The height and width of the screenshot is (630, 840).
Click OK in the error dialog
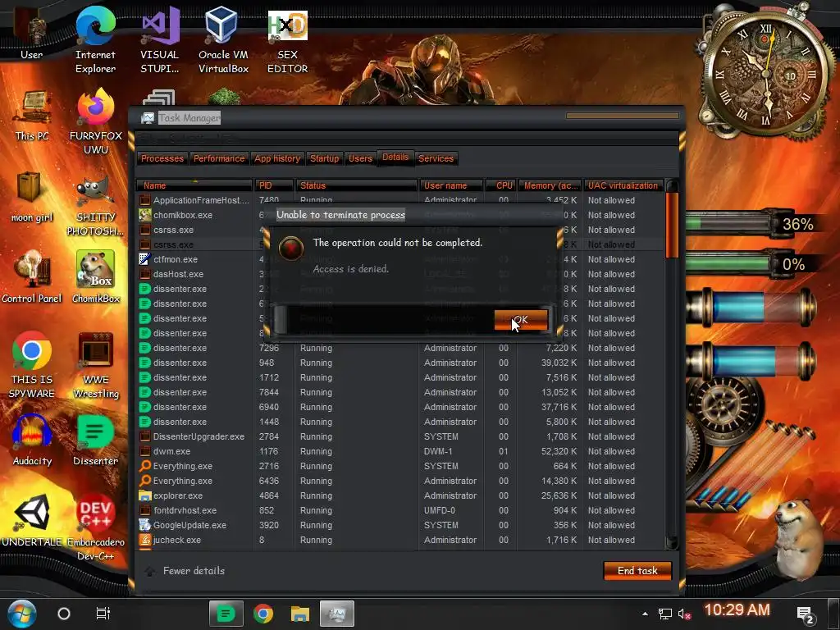click(521, 320)
